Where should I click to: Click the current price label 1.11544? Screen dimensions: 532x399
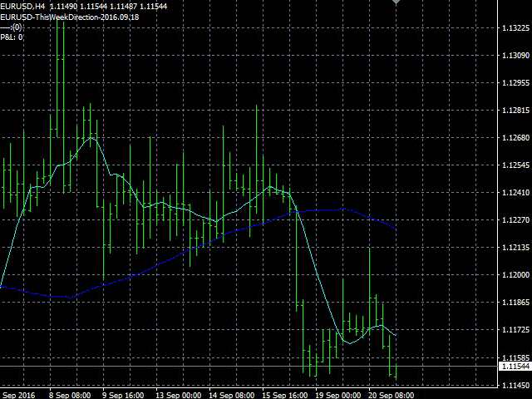[515, 366]
